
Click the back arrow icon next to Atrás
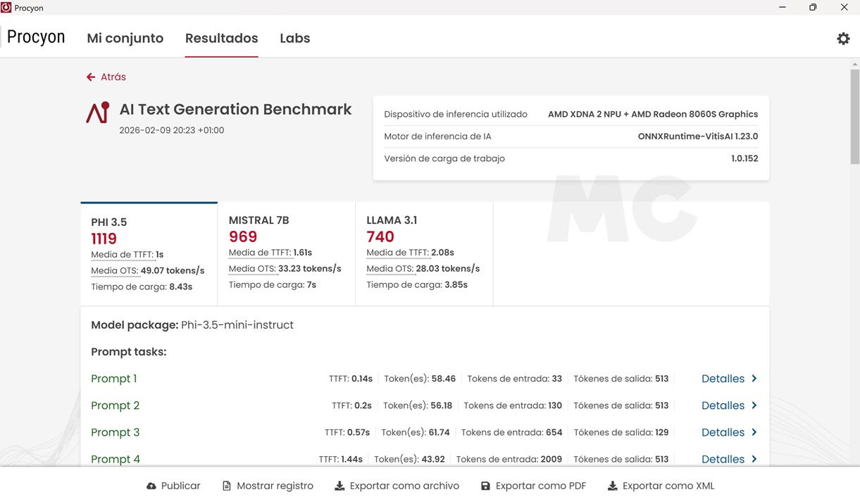[91, 77]
